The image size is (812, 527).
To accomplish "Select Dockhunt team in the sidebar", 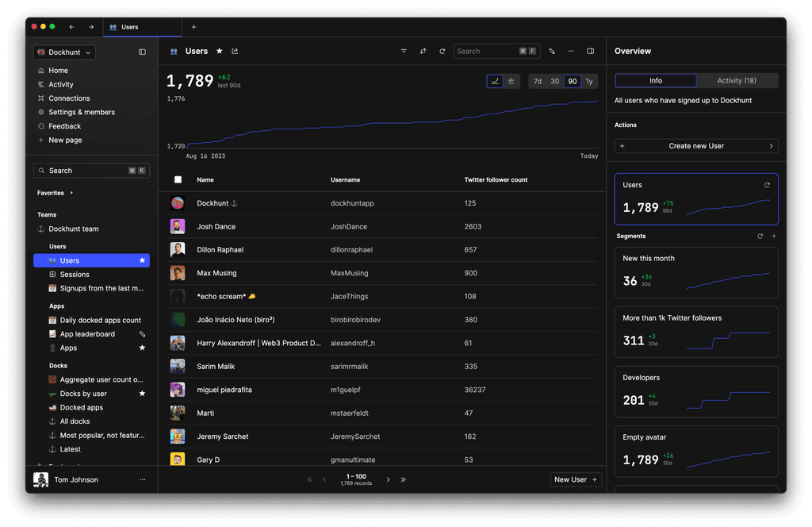I will [x=73, y=229].
